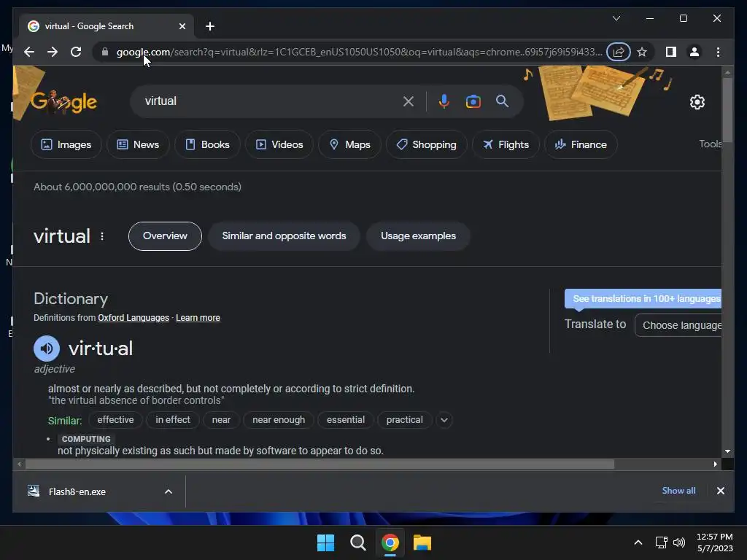
Task: Play pronunciation audio for virtual
Action: point(47,349)
